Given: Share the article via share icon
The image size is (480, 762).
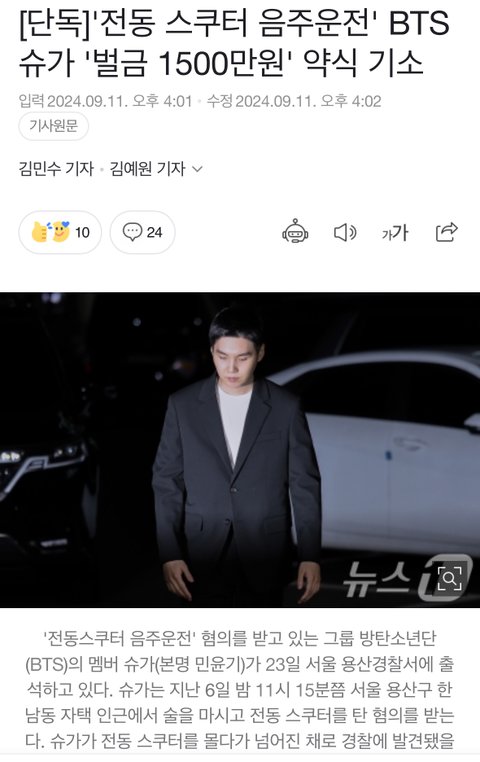Looking at the screenshot, I should point(446,232).
